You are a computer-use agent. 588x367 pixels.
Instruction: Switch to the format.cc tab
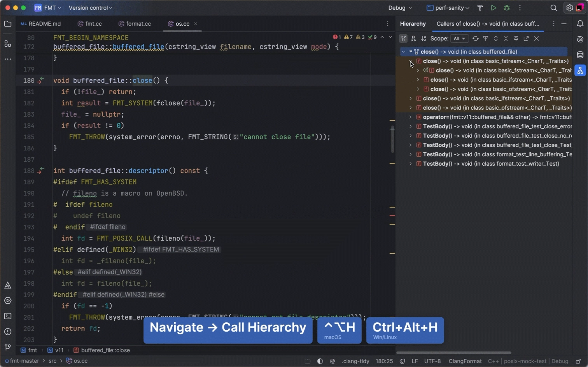tap(135, 24)
